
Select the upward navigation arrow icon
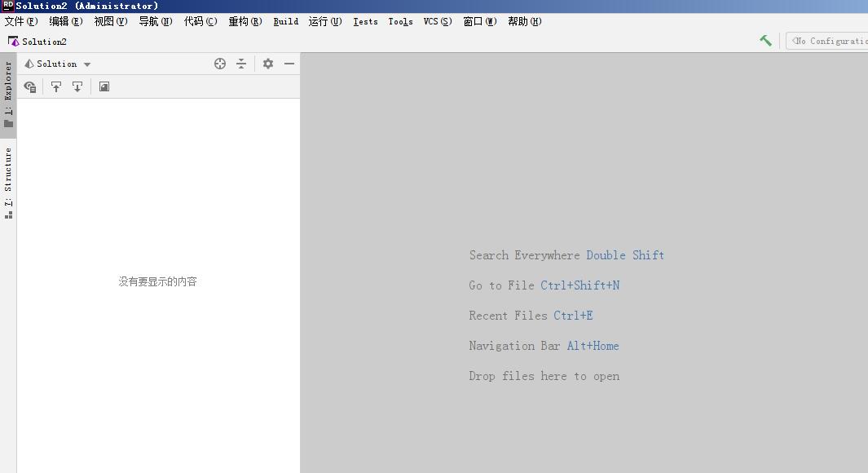point(56,86)
